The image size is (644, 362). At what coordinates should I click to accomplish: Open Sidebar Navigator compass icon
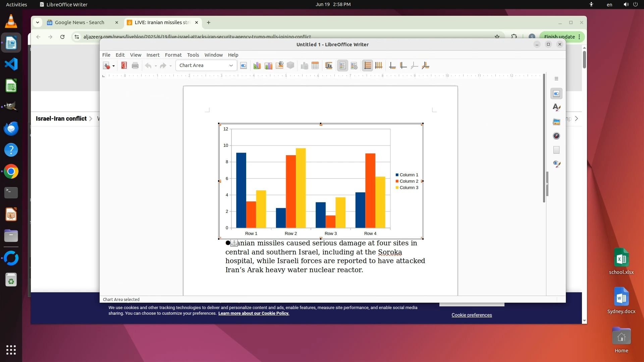(556, 136)
